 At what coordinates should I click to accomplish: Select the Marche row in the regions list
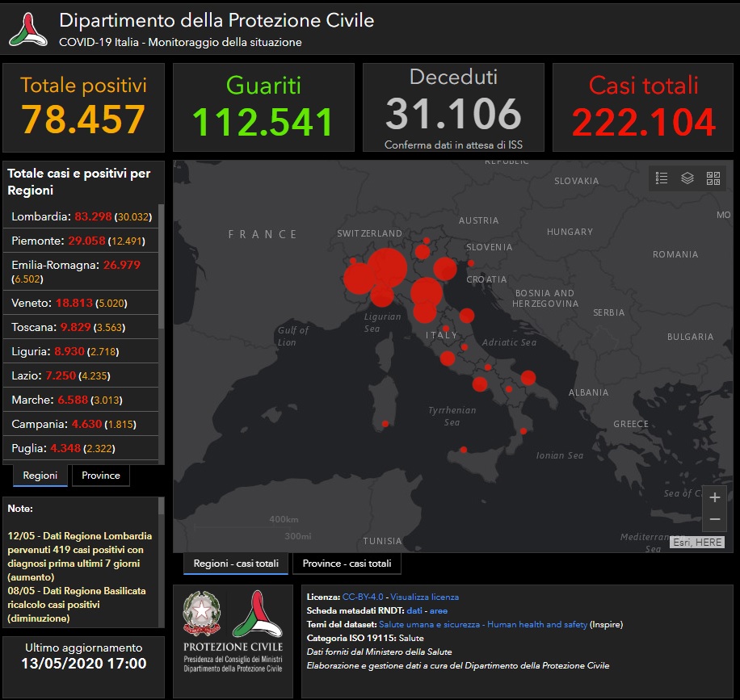81,400
